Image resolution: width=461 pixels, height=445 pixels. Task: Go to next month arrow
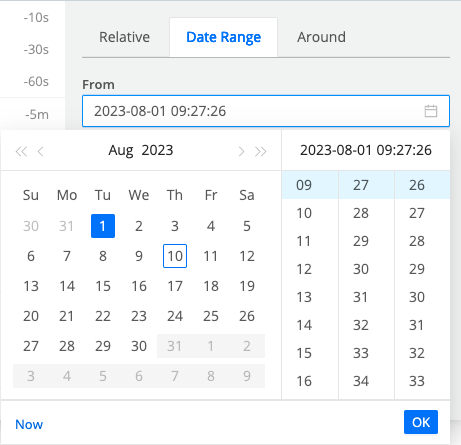tap(242, 152)
